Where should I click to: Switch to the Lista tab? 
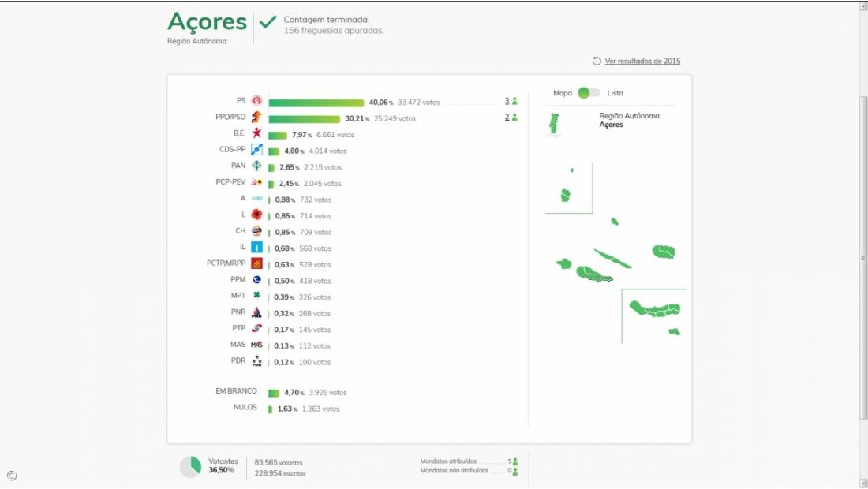(x=615, y=92)
